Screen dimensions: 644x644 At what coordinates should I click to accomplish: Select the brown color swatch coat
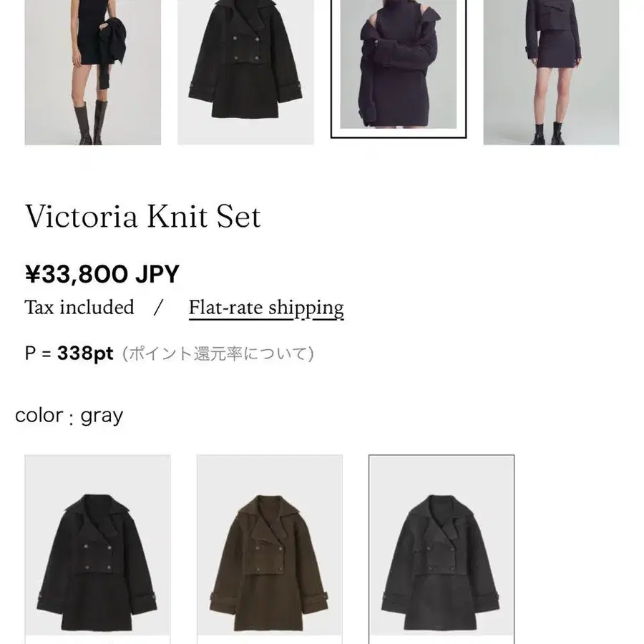(x=270, y=549)
